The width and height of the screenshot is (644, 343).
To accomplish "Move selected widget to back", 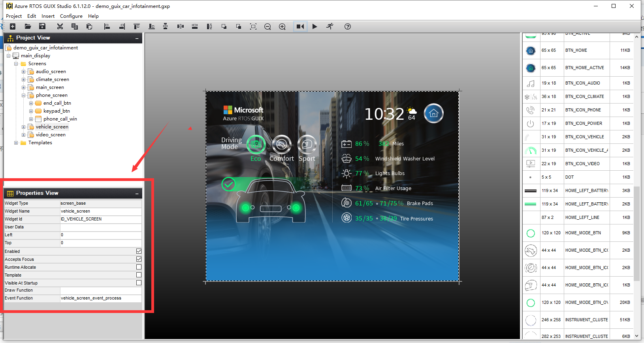I will tap(239, 26).
